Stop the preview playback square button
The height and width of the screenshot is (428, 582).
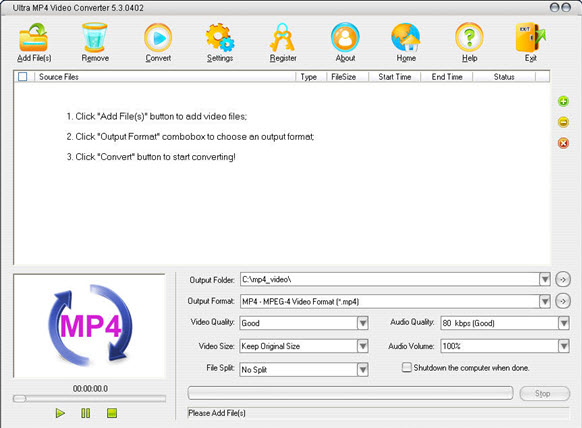112,413
